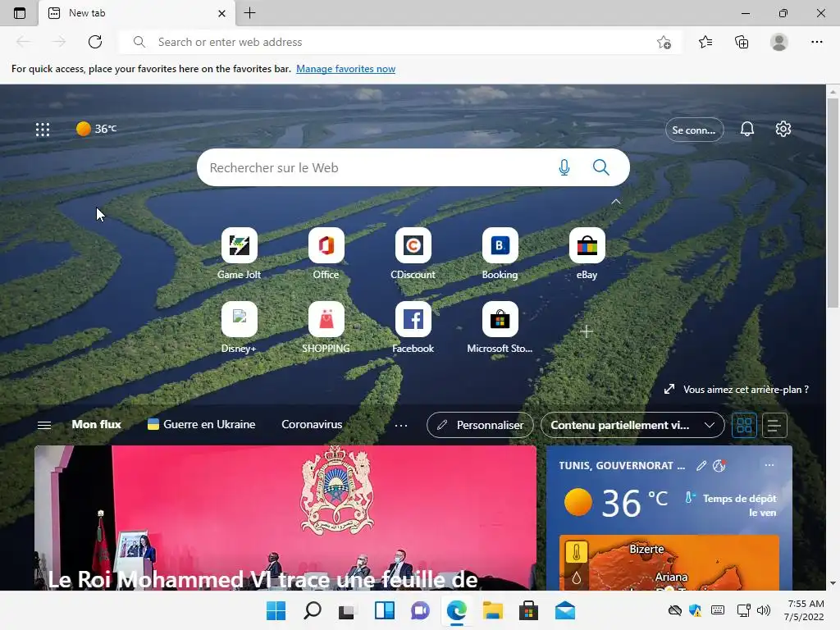Open File Explorer on taskbar
840x630 pixels.
[493, 610]
